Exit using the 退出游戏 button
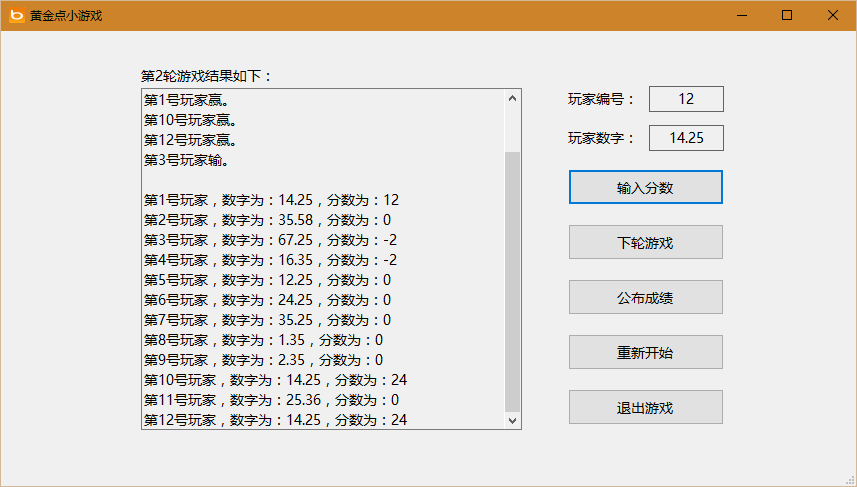The image size is (857, 487). pos(645,407)
